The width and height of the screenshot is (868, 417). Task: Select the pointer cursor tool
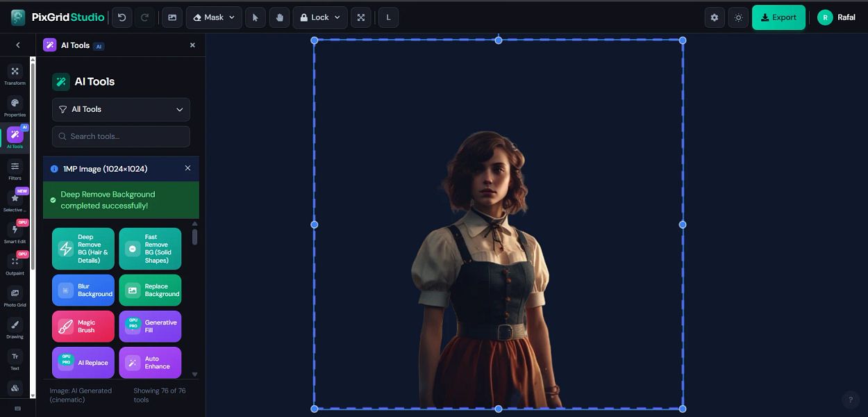[255, 17]
